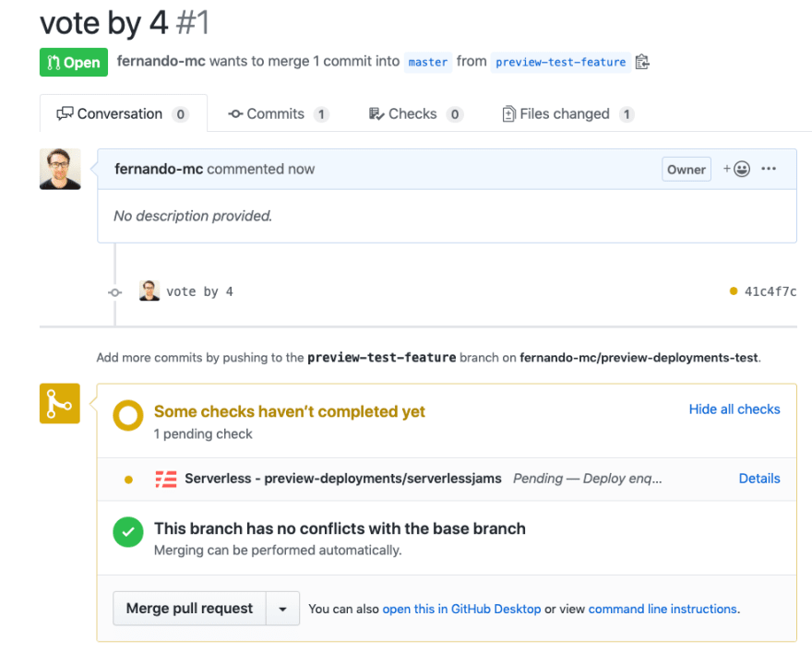The image size is (812, 652).
Task: Open the master branch link
Action: tap(428, 62)
